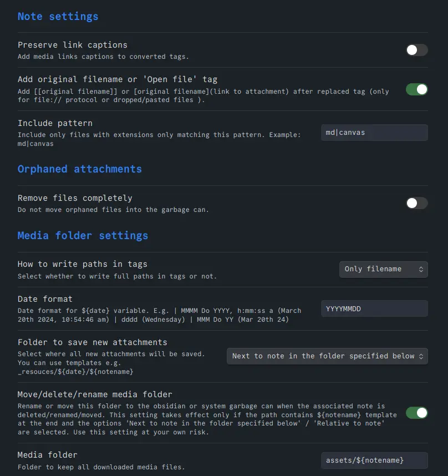
Task: Select the Orphaned attachments heading
Action: coord(79,169)
